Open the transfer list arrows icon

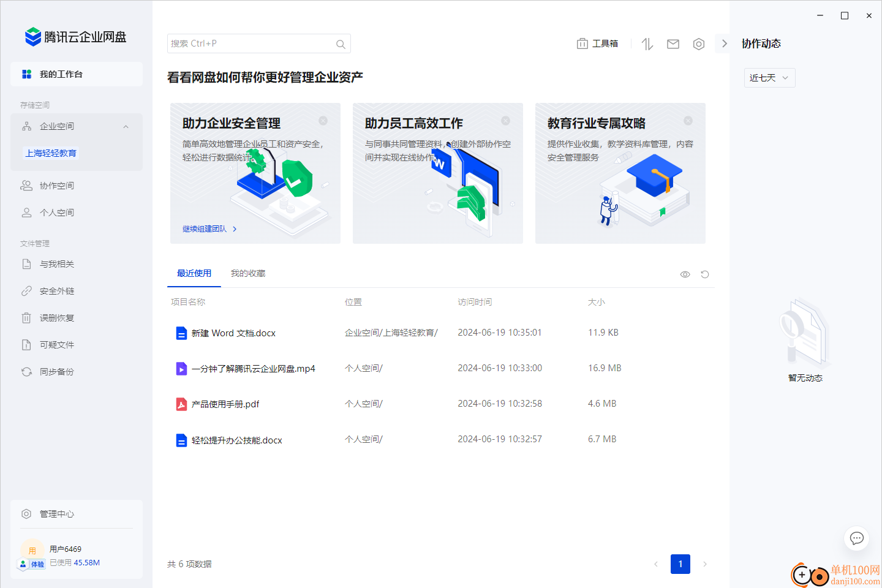pos(647,43)
